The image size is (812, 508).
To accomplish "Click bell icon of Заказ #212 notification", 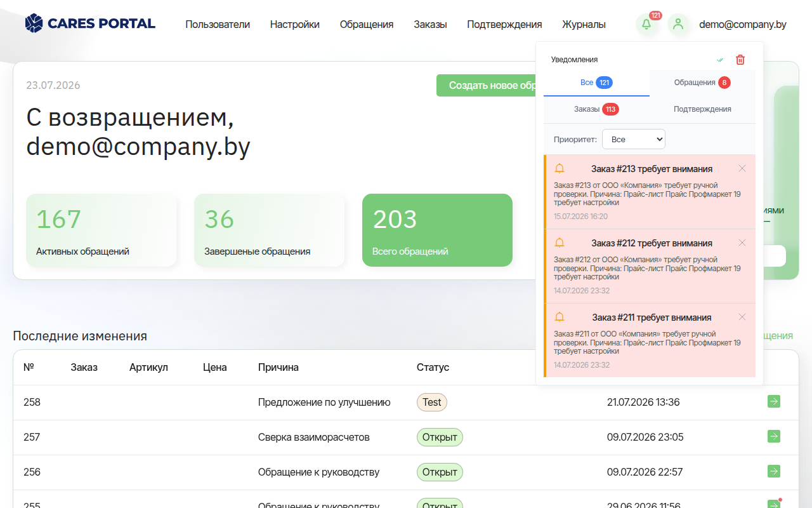I will (560, 243).
